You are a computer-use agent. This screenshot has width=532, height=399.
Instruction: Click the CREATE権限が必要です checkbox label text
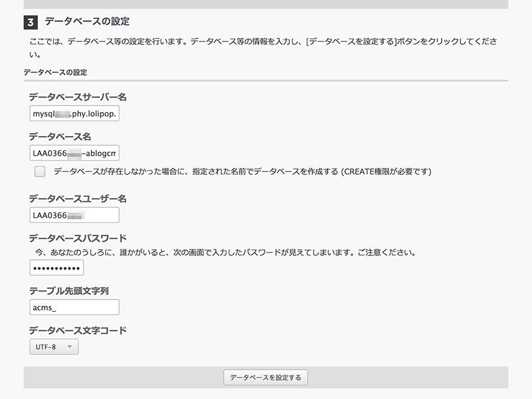point(242,171)
